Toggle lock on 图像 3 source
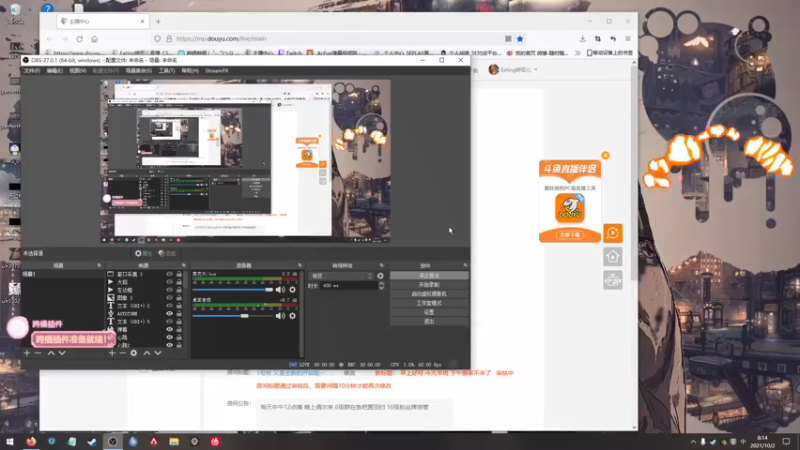The width and height of the screenshot is (800, 450). (x=179, y=298)
